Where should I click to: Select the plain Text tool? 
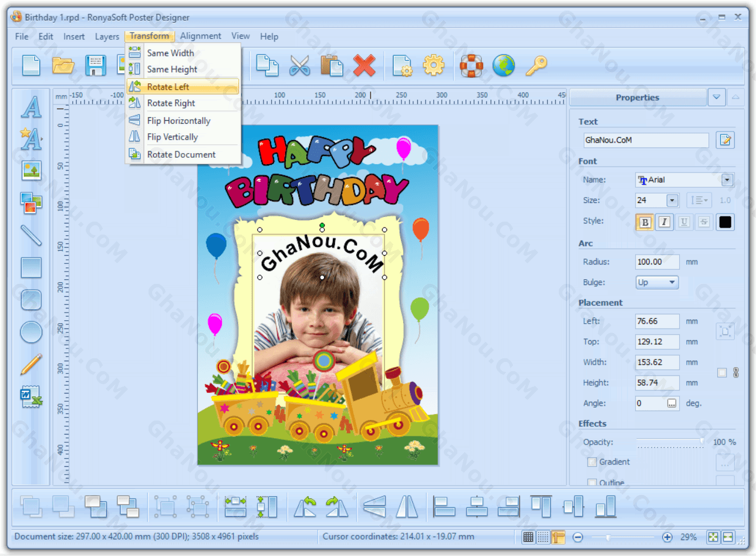coord(31,107)
